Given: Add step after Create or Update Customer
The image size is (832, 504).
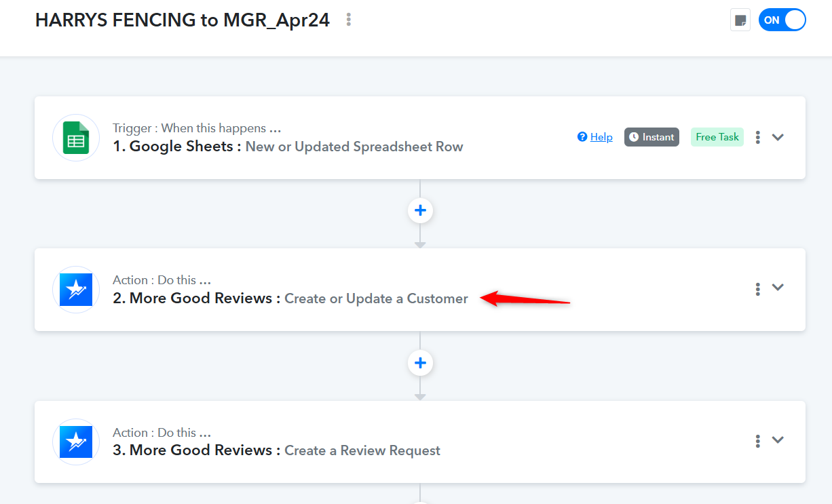Looking at the screenshot, I should (420, 363).
